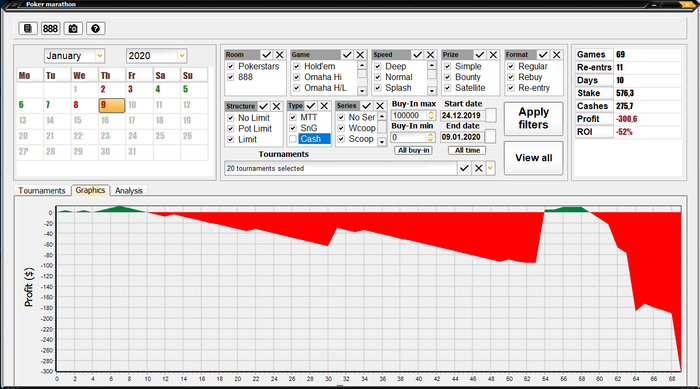
Task: Select all tournaments with the checkmark icon
Action: pos(464,168)
